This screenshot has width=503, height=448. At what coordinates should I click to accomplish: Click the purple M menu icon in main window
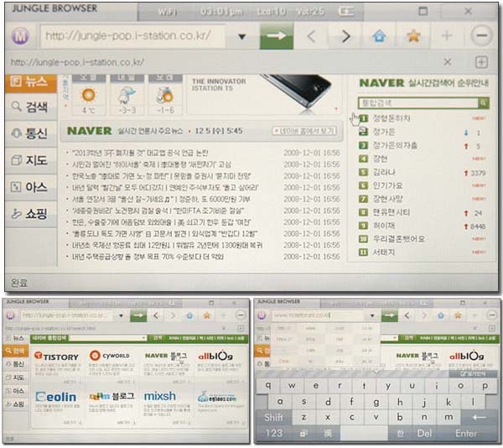(x=20, y=36)
